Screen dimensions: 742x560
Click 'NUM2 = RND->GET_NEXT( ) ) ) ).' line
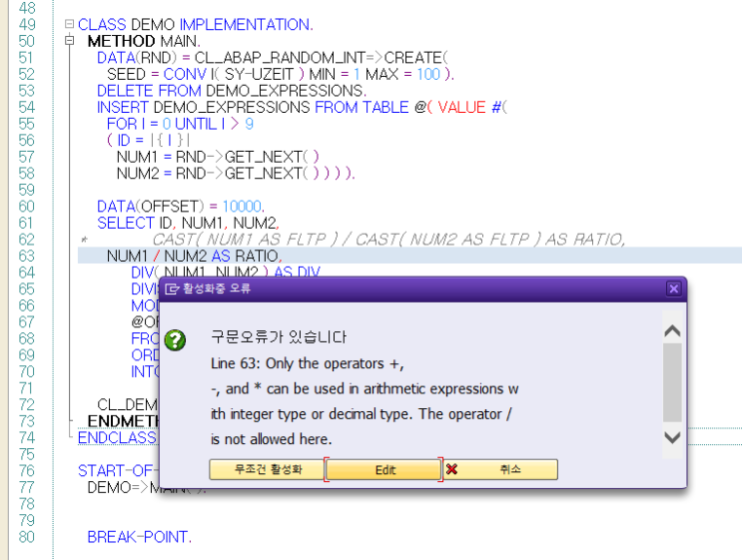[236, 173]
